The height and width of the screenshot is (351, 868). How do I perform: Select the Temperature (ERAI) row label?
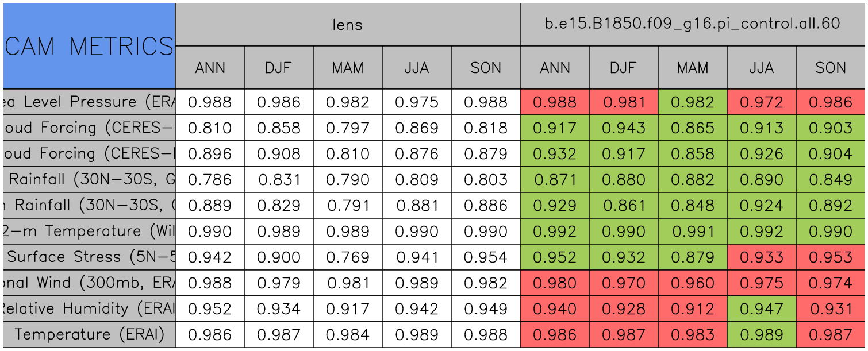(x=89, y=335)
